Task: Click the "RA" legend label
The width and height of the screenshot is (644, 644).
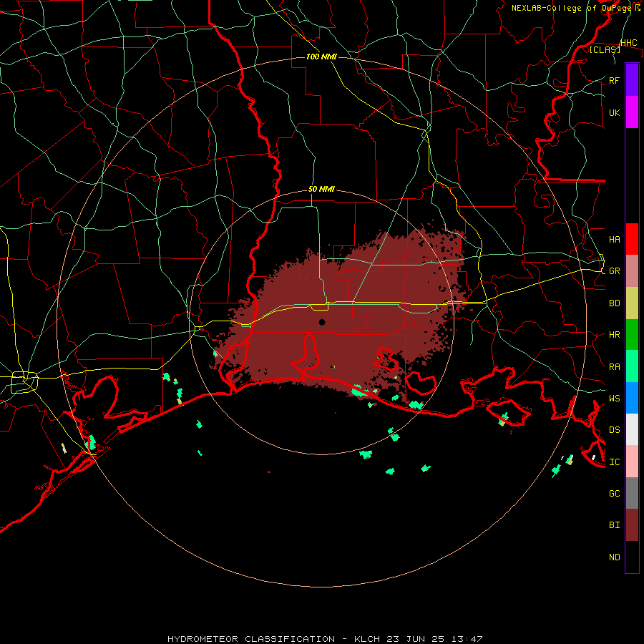Action: tap(614, 367)
